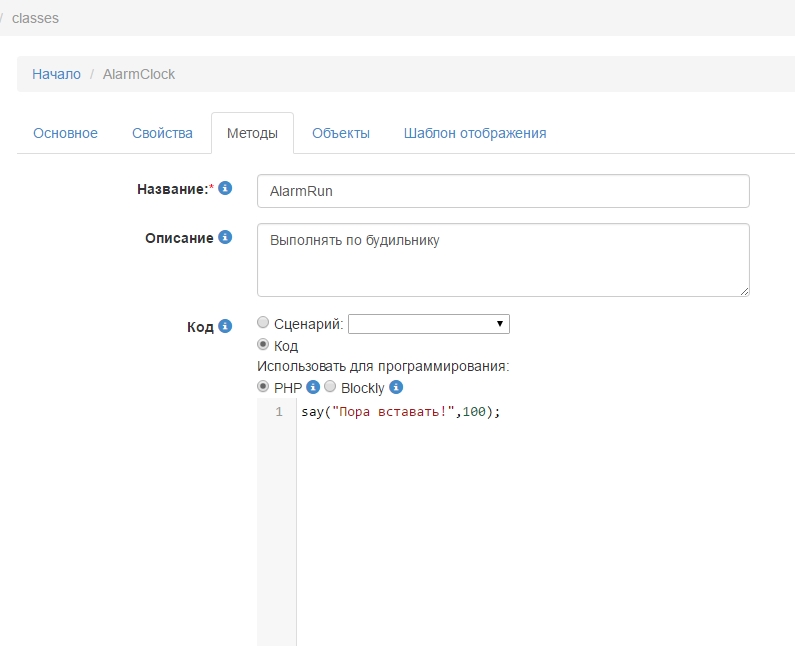Screen dimensions: 795x646
Task: Select the Сценарий radio button
Action: click(x=263, y=323)
